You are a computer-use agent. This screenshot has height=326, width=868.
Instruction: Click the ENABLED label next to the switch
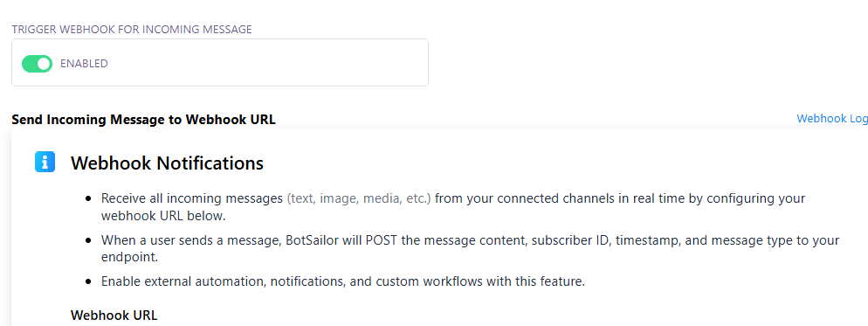(x=84, y=64)
